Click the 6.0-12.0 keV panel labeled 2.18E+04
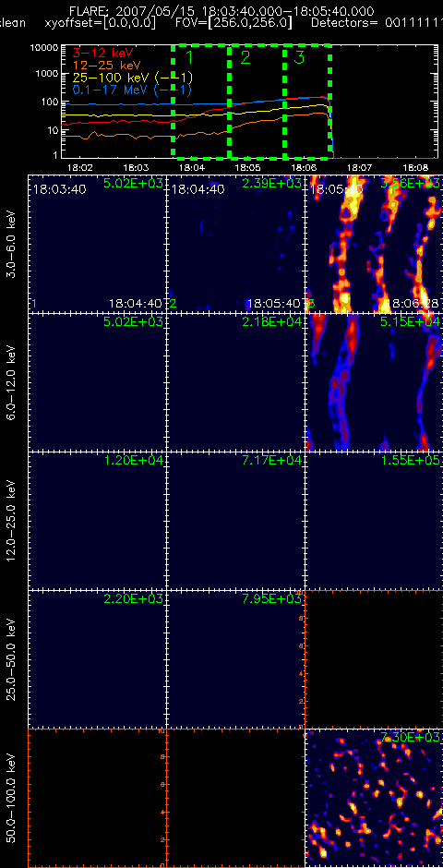Viewport: 443px width, 868px height. pyautogui.click(x=235, y=382)
